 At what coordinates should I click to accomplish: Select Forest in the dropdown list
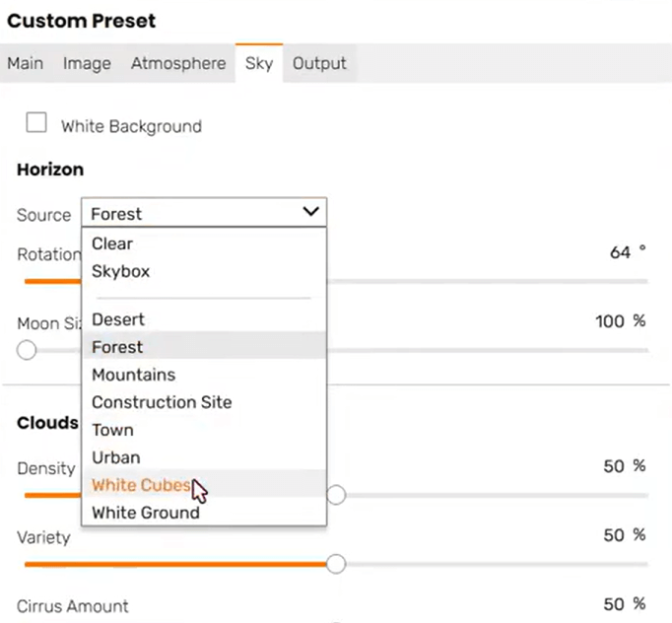click(117, 347)
